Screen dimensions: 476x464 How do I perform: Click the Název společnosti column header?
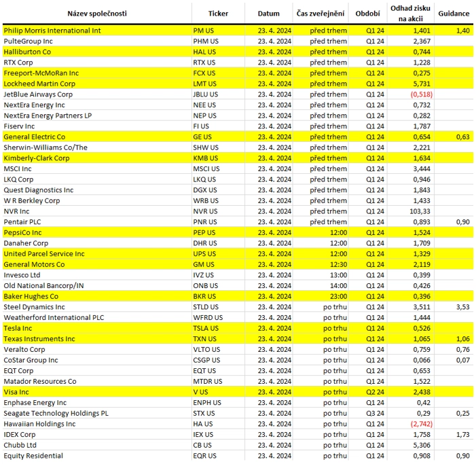[96, 14]
